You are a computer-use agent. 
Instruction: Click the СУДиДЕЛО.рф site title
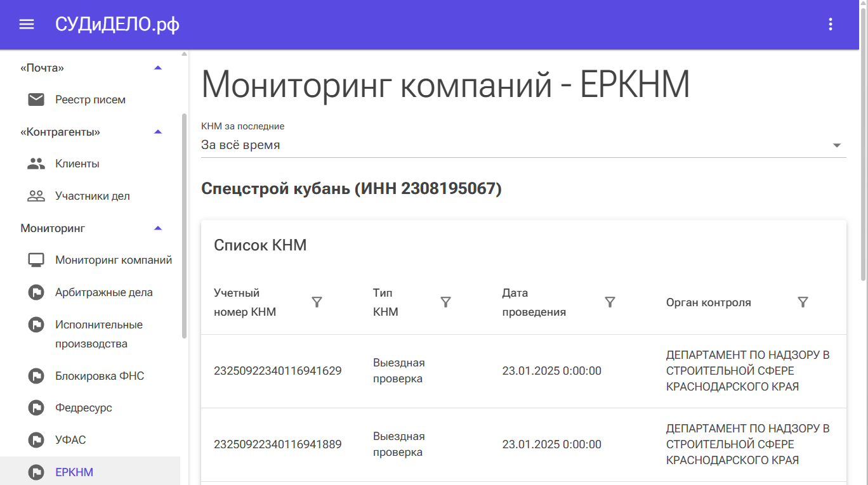117,25
